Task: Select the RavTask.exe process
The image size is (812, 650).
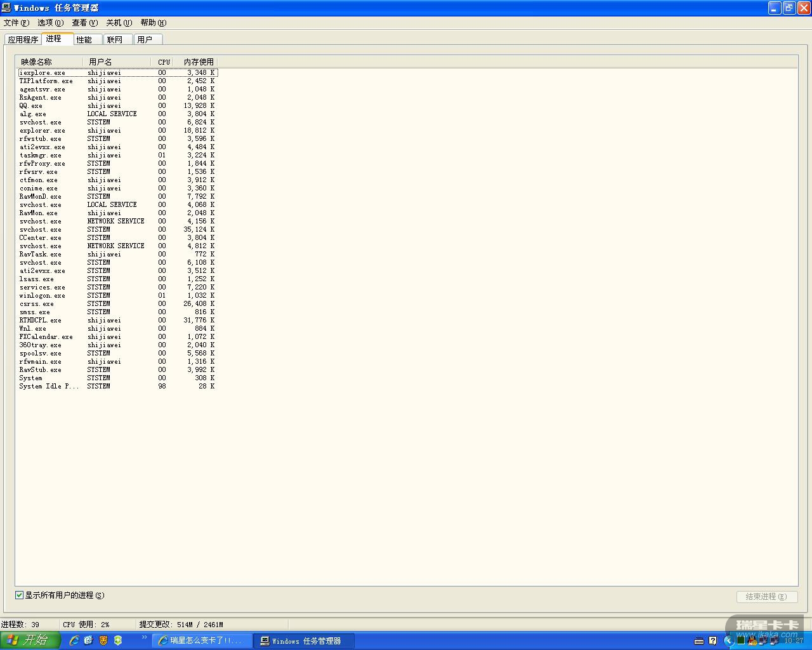Action: pyautogui.click(x=118, y=255)
